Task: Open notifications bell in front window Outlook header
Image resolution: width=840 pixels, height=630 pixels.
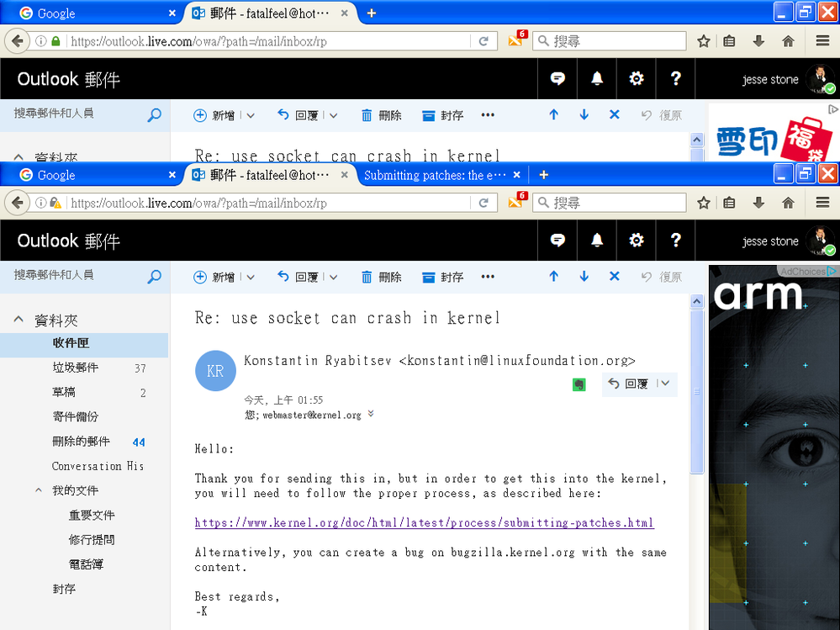Action: click(597, 241)
